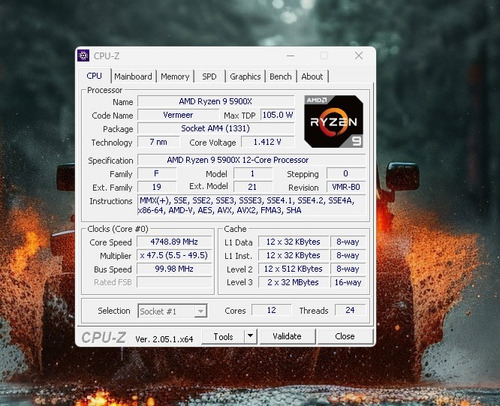Viewport: 500px width, 406px height.
Task: Click the Bus Speed value 99.98 MHz
Action: point(174,269)
